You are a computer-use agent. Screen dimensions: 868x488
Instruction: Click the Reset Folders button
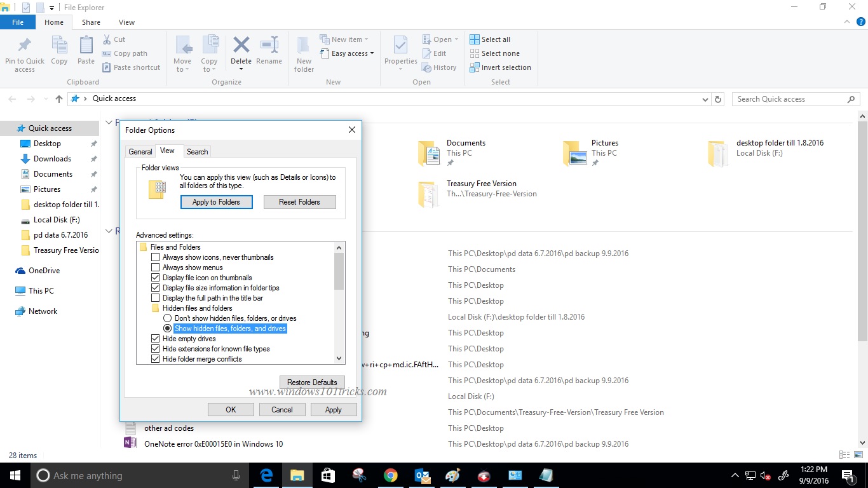point(299,201)
